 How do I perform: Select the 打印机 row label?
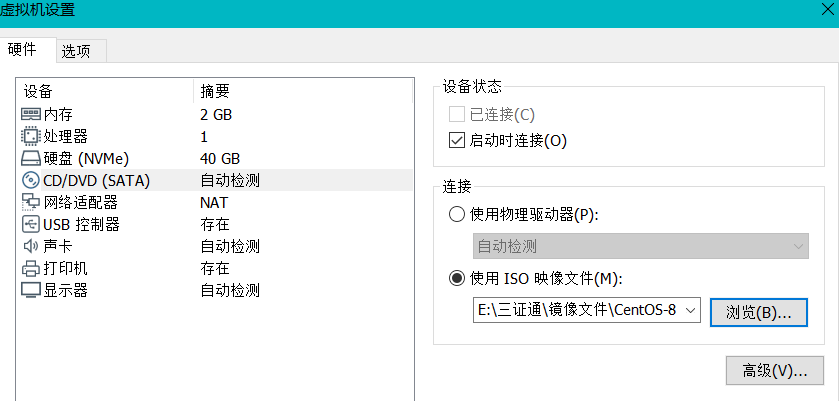tap(65, 269)
